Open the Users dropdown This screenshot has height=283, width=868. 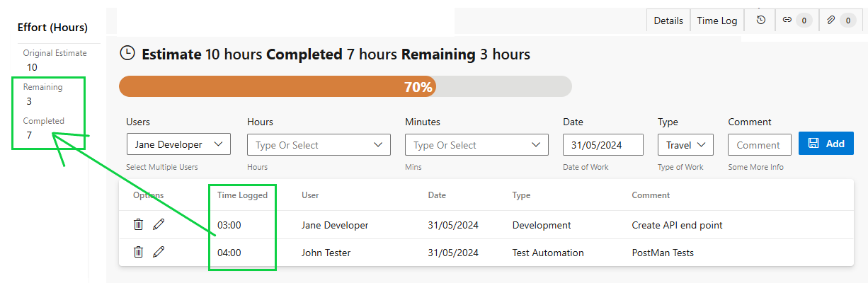(178, 144)
